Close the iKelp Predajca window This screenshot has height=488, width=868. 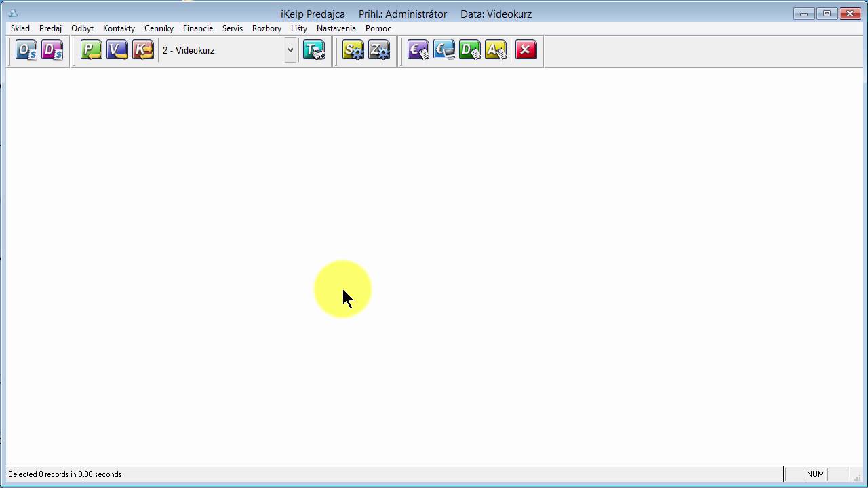pos(850,14)
